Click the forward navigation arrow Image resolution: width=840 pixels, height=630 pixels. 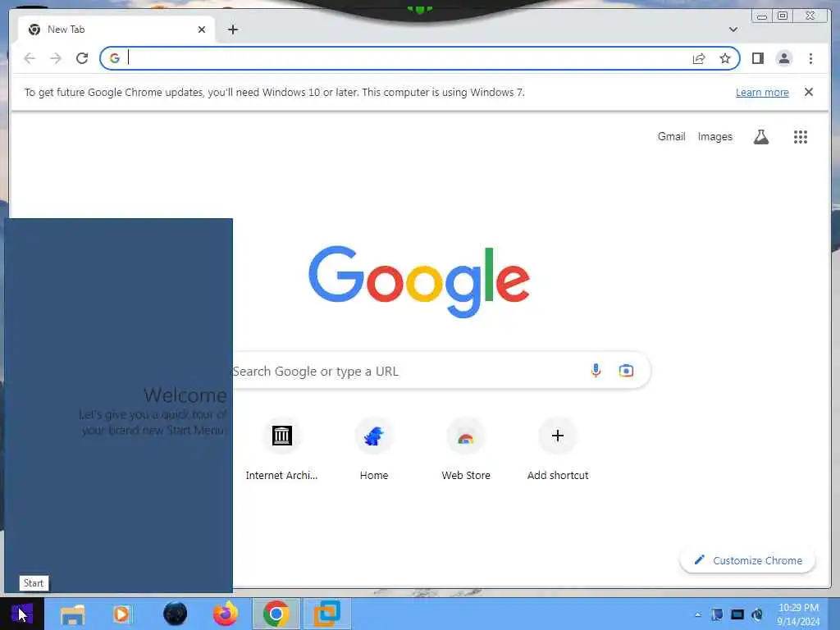(56, 58)
